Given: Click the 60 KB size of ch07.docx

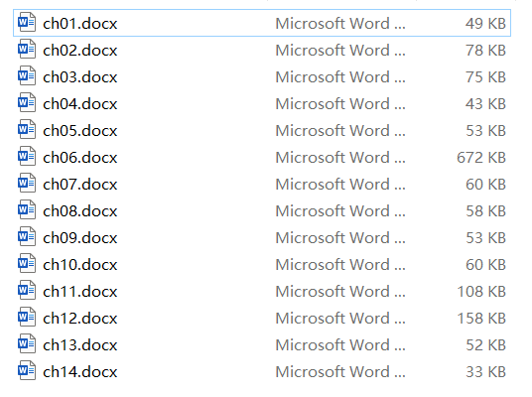Looking at the screenshot, I should point(485,185).
